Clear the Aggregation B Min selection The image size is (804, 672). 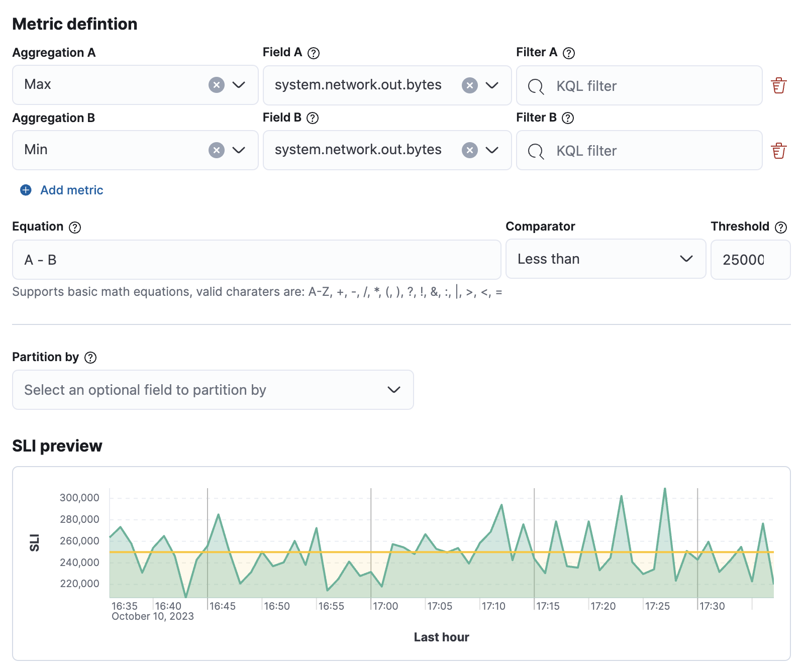click(x=217, y=150)
